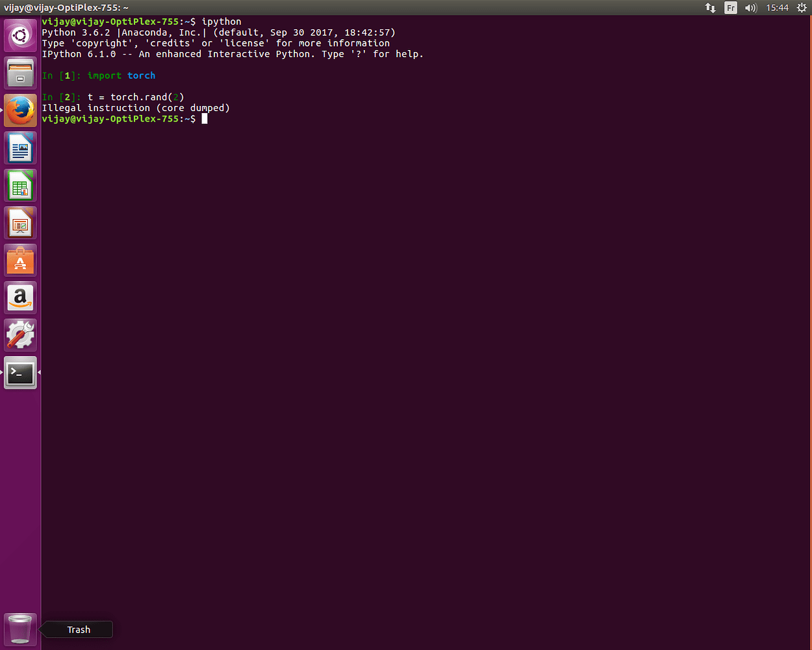Launch LibreOffice Calc spreadsheet
The width and height of the screenshot is (812, 650).
click(20, 186)
